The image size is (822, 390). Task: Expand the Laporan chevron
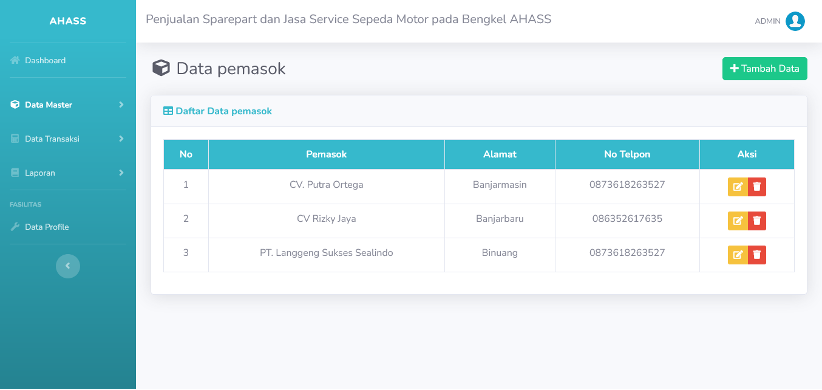121,173
